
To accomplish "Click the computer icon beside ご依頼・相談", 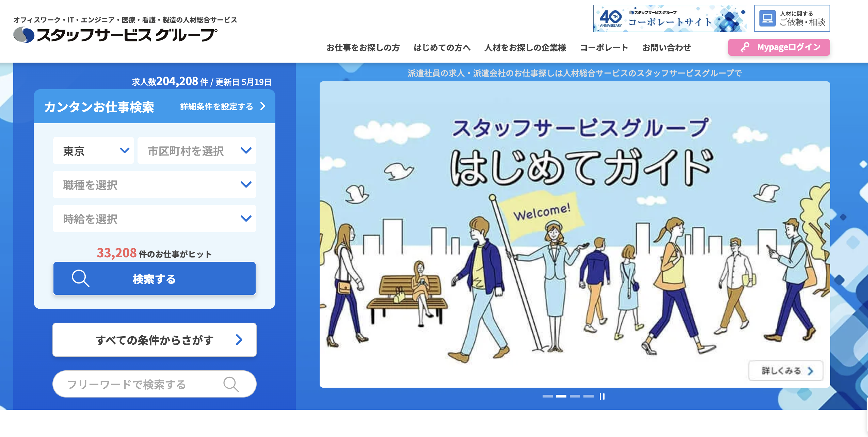I will [767, 18].
